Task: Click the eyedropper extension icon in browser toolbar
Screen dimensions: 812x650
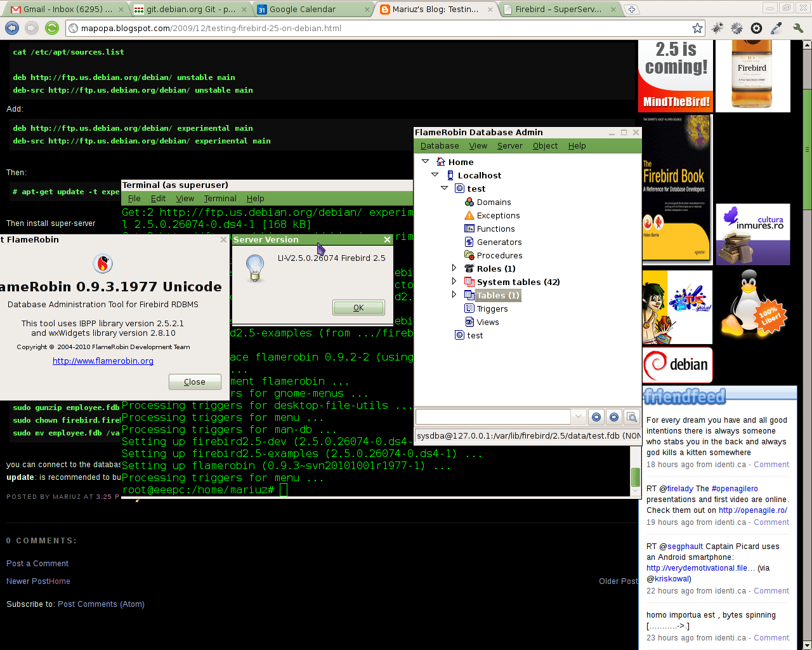Action: coord(776,28)
